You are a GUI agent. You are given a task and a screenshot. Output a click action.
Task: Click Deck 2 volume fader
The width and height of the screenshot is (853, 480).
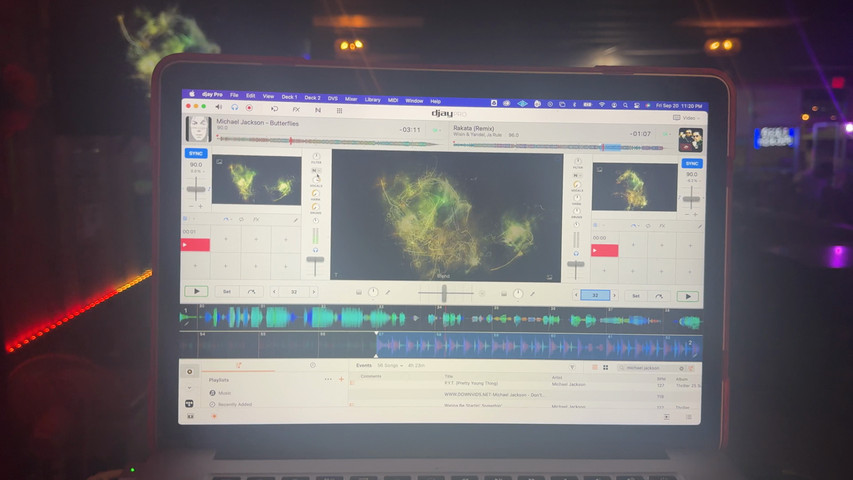[576, 264]
